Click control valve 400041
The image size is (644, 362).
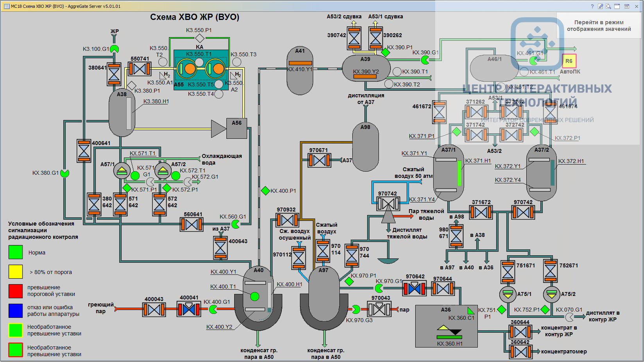tap(189, 309)
